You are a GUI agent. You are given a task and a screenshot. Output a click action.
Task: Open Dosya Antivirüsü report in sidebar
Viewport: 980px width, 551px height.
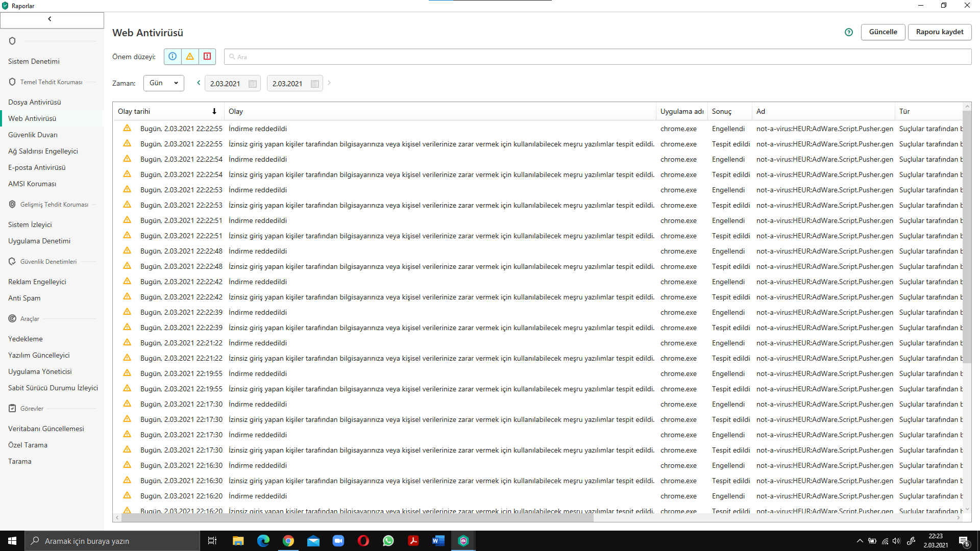(35, 102)
